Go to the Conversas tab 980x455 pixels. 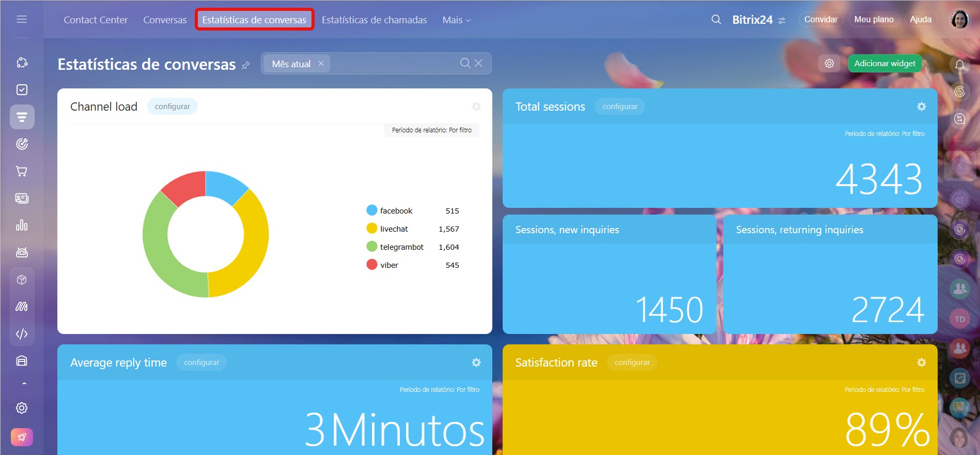[x=165, y=20]
